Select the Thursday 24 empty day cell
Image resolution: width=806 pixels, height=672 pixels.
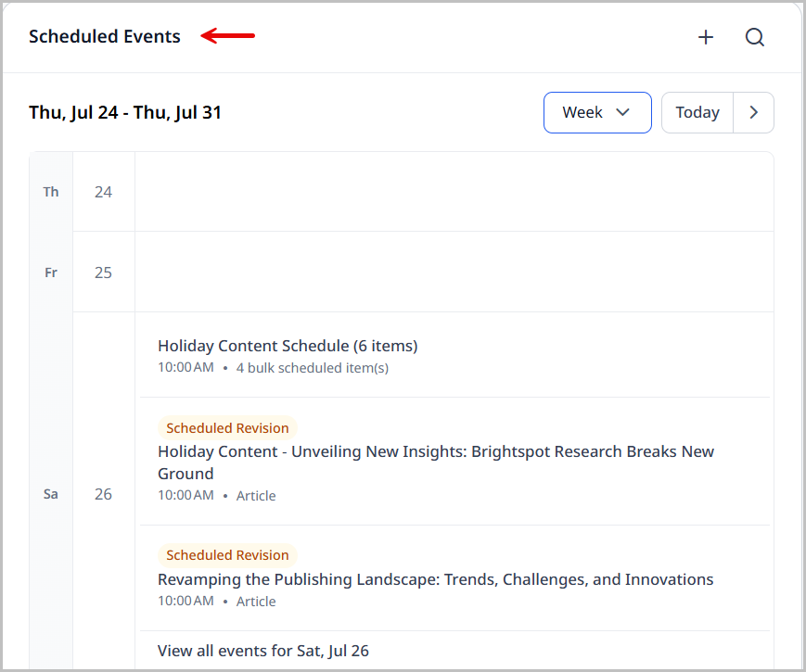[x=454, y=191]
